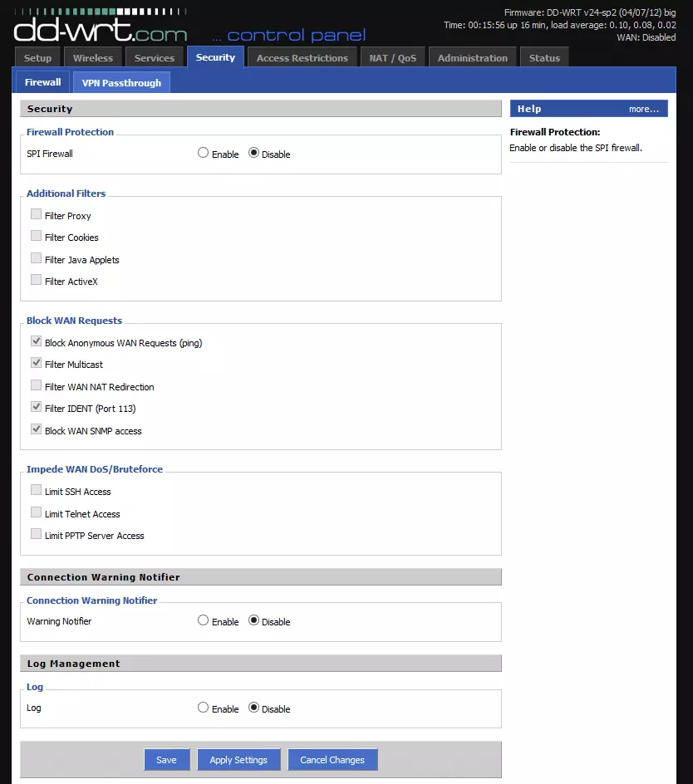Switch to the Status tab

pyautogui.click(x=544, y=58)
